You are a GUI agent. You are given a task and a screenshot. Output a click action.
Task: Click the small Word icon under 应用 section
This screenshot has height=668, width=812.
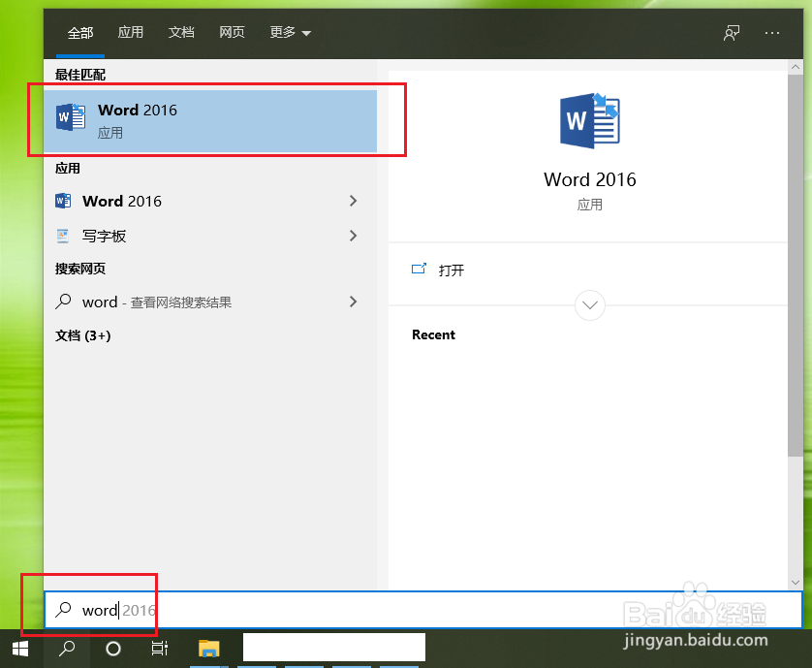coord(63,201)
